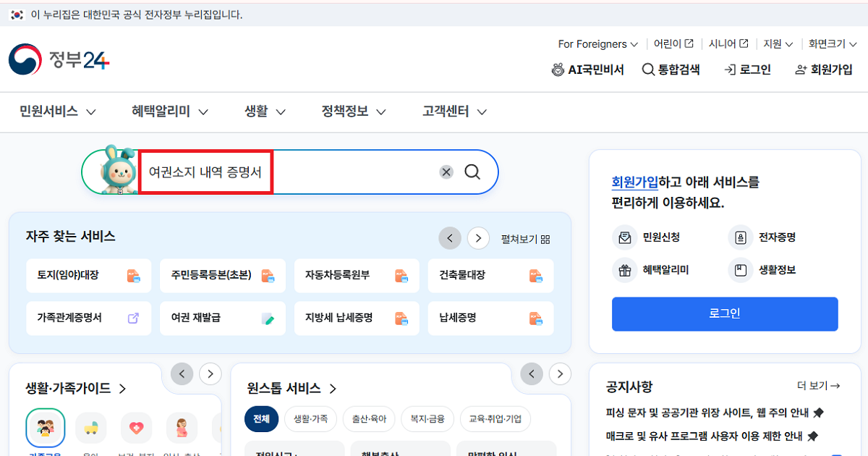Open the 민원서비스 menu
Screen dimensions: 868x456
(58, 111)
